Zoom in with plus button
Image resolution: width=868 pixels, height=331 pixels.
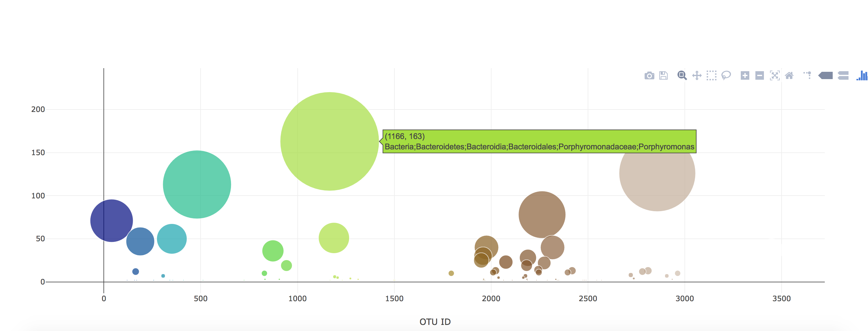pos(745,75)
